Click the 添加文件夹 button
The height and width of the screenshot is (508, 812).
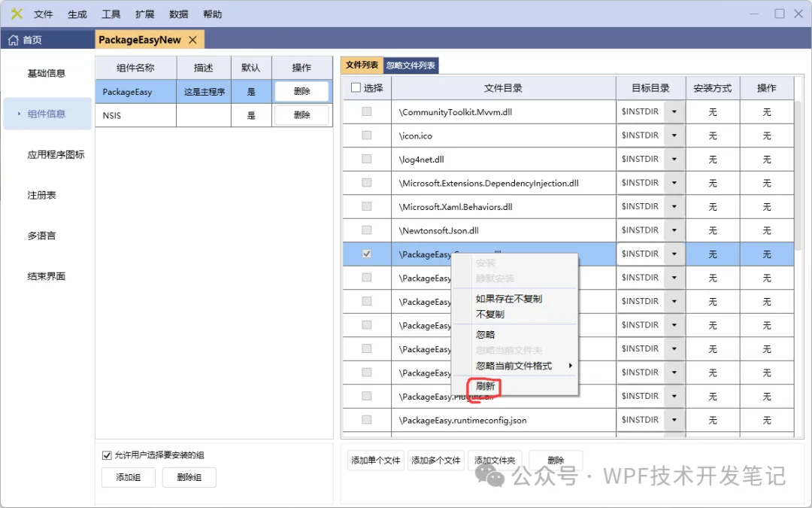click(495, 461)
